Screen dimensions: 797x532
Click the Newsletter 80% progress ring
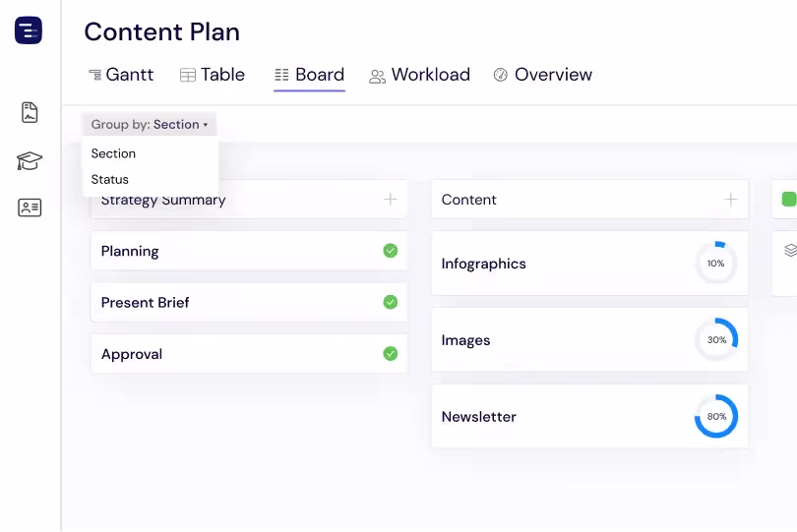click(715, 416)
